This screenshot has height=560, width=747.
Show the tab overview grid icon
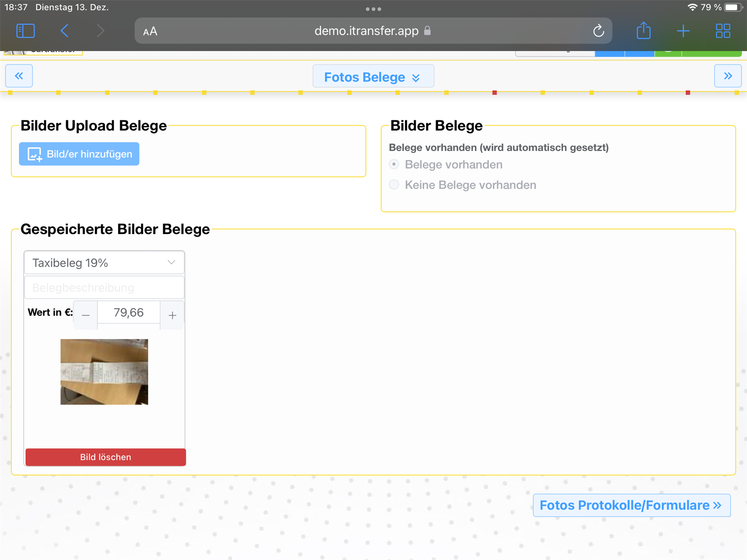[x=723, y=31]
